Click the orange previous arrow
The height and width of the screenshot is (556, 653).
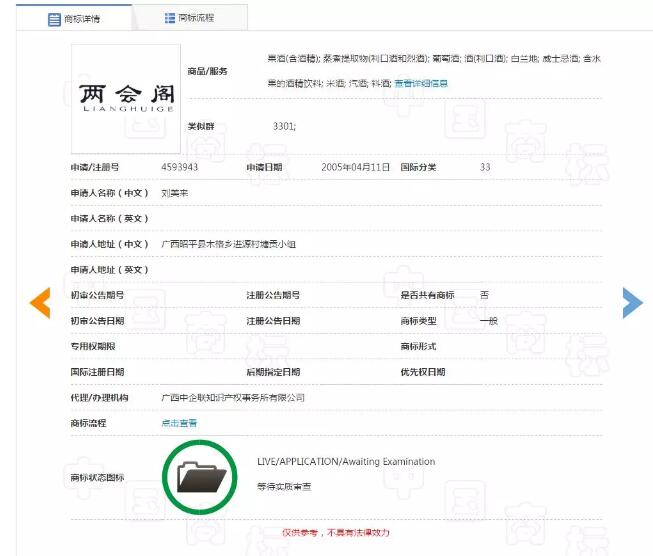point(40,303)
